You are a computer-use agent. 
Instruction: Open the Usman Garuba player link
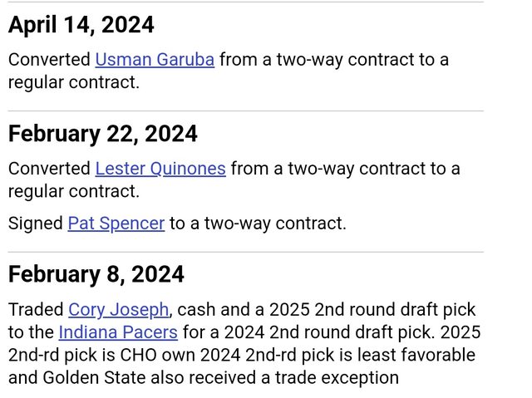tap(155, 60)
